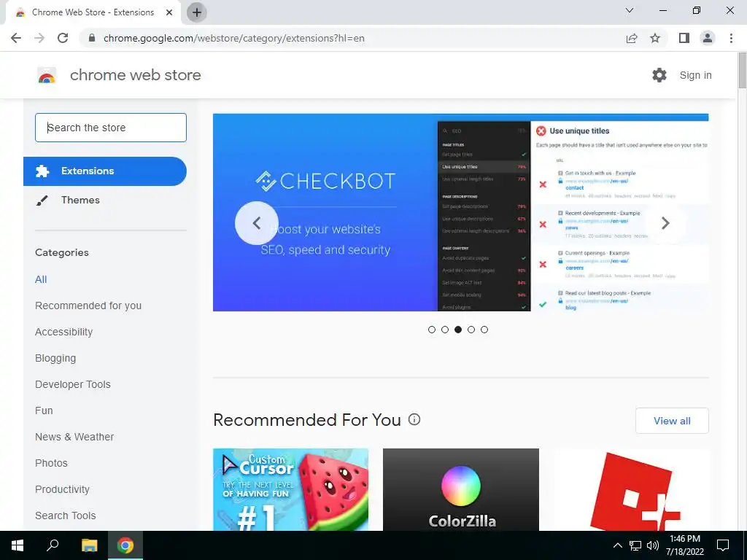The width and height of the screenshot is (747, 560).
Task: Bookmark this page with the star icon
Action: [x=655, y=38]
